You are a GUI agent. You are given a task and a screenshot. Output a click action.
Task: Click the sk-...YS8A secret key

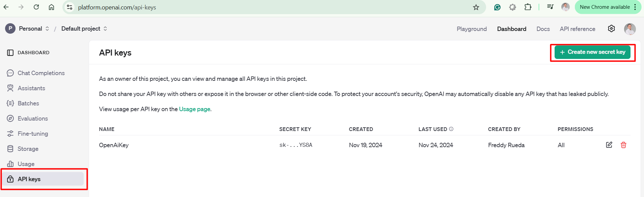296,145
